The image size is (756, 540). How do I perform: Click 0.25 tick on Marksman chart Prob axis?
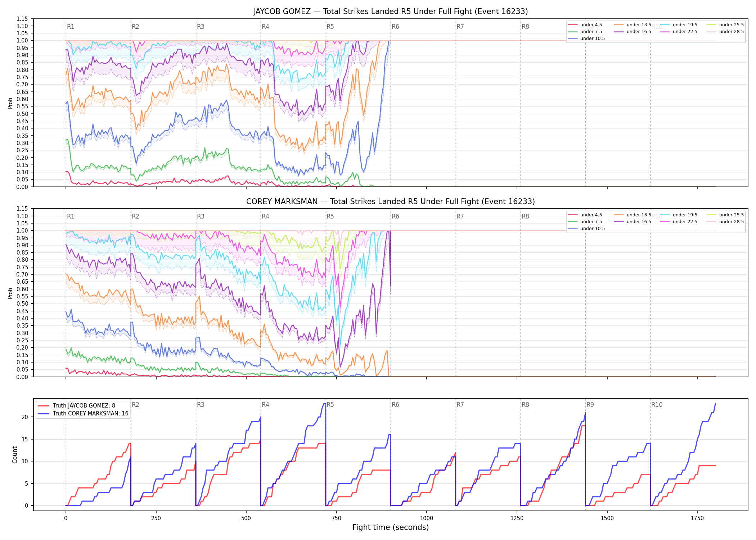(x=22, y=340)
